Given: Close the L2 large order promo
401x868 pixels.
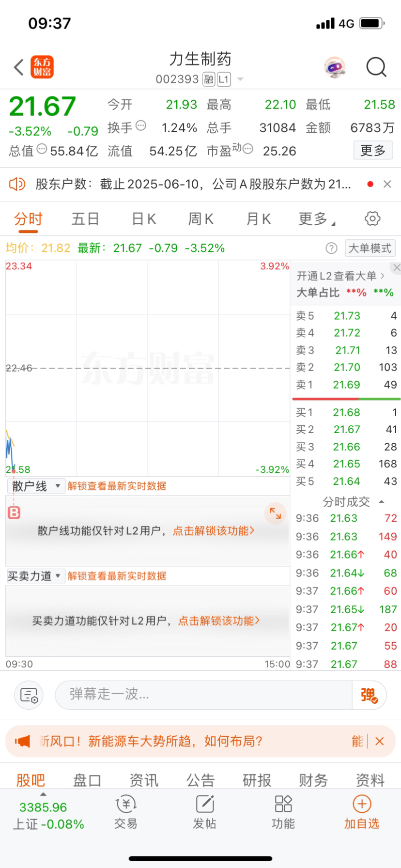Looking at the screenshot, I should pyautogui.click(x=397, y=268).
